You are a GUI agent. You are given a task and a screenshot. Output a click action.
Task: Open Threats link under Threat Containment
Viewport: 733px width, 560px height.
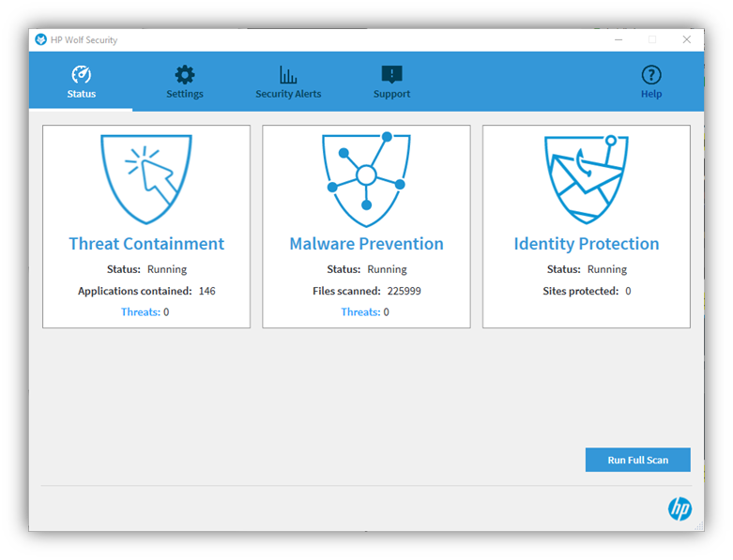(x=140, y=312)
